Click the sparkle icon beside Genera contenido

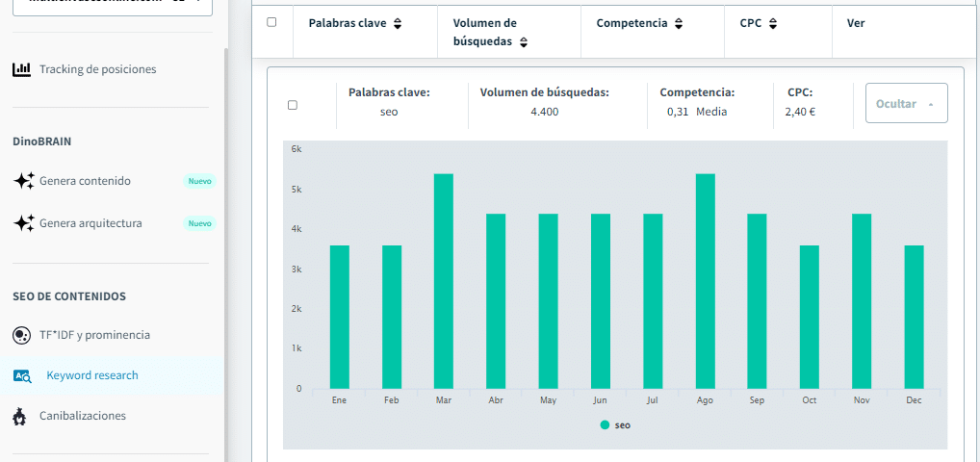click(23, 181)
